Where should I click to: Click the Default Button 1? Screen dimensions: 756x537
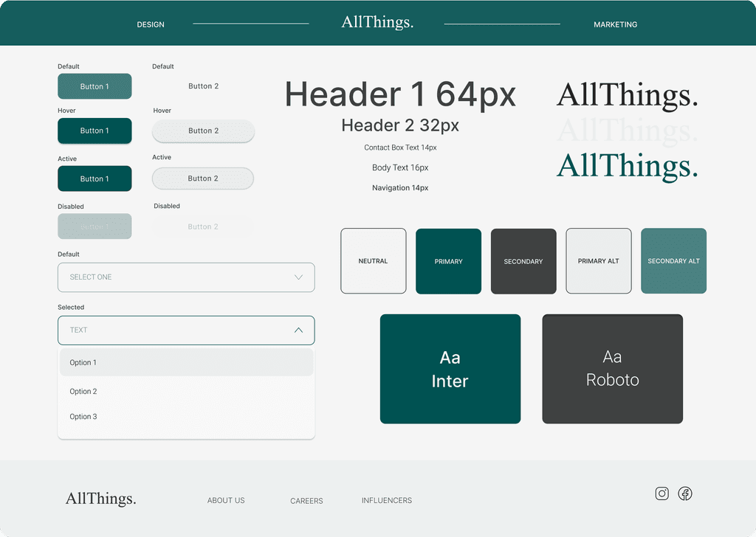click(x=94, y=86)
